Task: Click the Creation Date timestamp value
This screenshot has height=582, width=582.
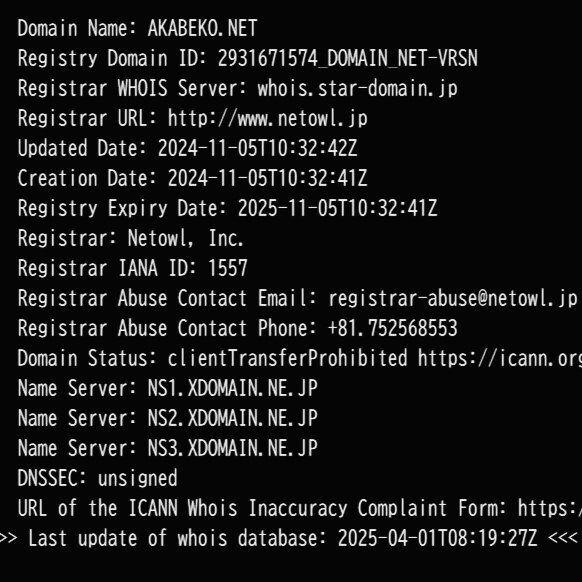Action: [x=268, y=178]
